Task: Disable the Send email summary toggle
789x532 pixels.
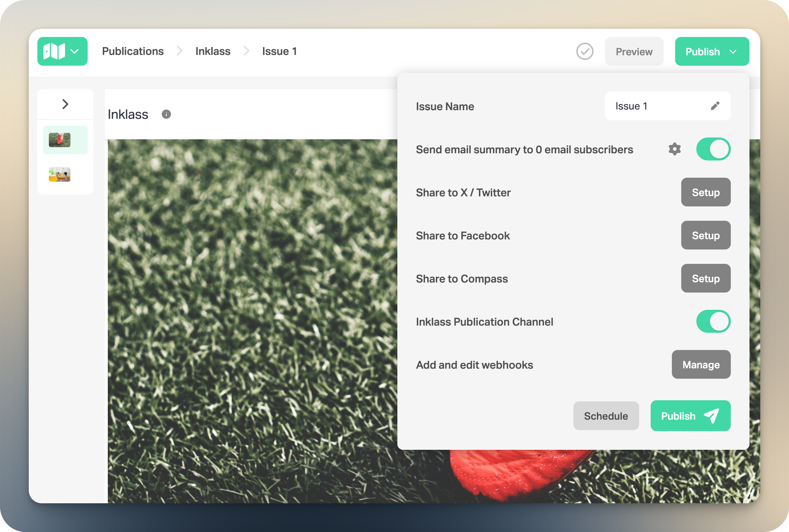Action: tap(713, 149)
